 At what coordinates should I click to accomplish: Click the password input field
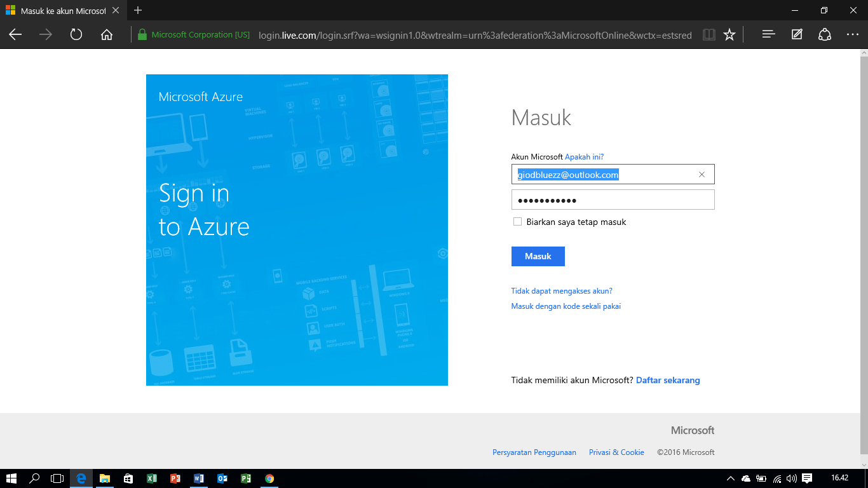coord(613,199)
